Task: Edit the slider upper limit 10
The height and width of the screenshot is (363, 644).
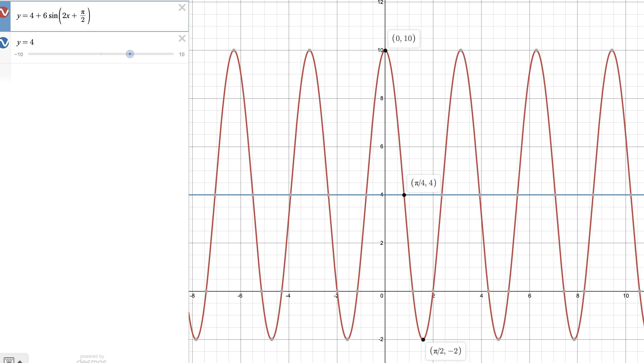Action: (182, 55)
